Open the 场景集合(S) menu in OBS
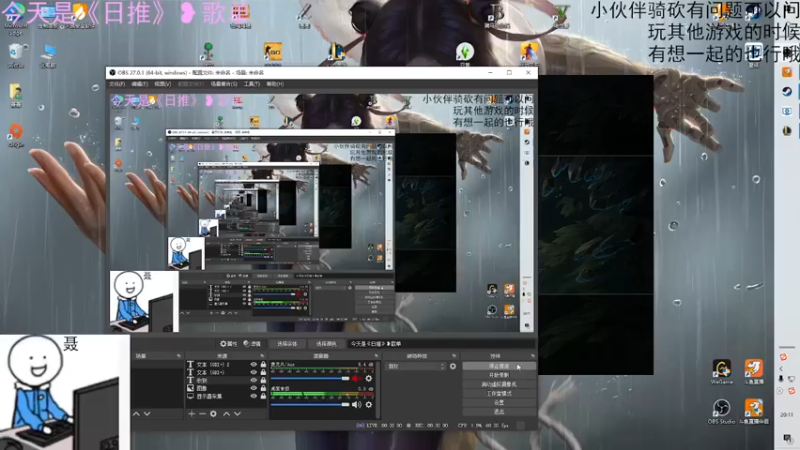 tap(223, 84)
